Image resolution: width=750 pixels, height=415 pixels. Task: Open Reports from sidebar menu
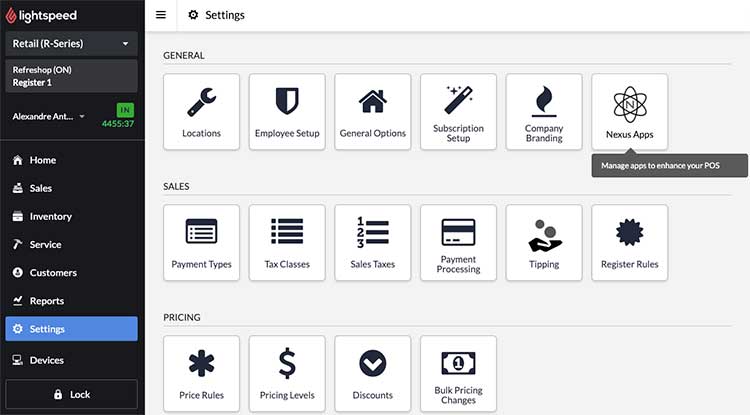[46, 300]
